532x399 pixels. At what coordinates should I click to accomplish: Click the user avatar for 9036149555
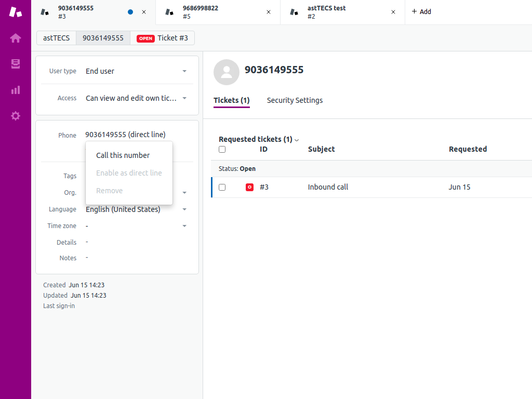pos(227,72)
